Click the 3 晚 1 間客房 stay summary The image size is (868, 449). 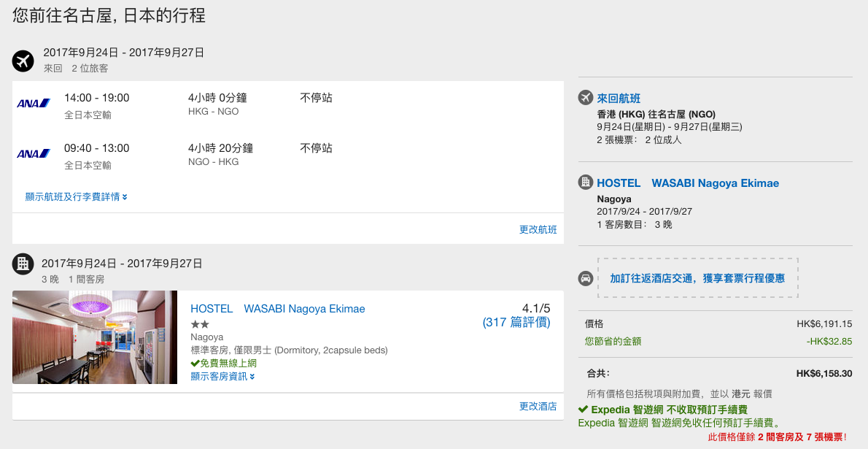coord(73,280)
